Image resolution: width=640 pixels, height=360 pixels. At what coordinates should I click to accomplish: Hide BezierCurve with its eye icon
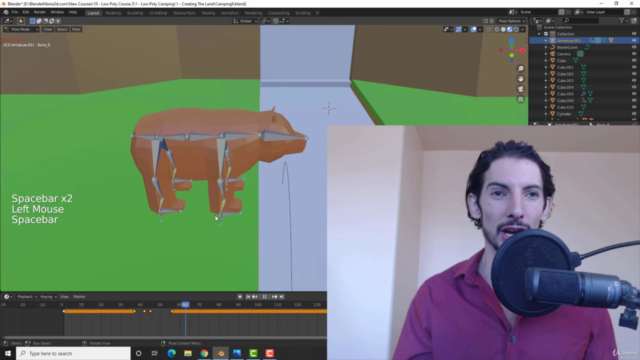coord(634,47)
